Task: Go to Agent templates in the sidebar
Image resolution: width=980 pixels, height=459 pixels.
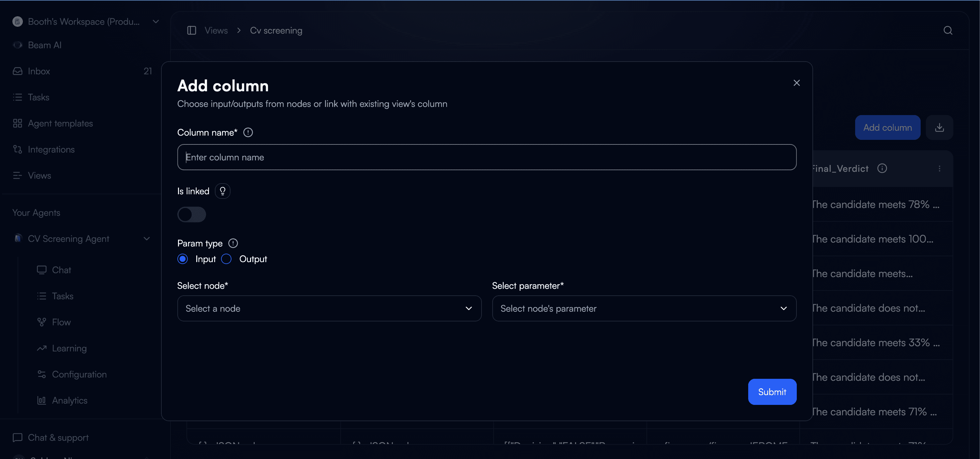Action: click(x=60, y=123)
